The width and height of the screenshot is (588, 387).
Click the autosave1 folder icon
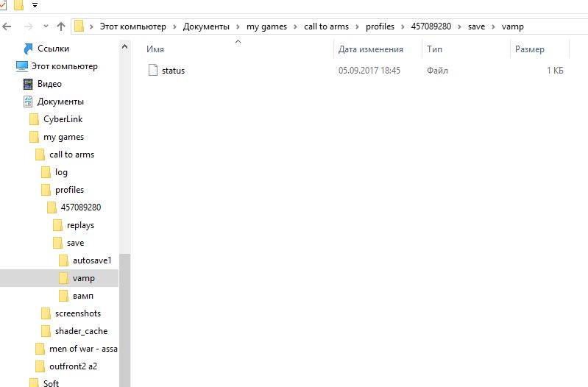click(x=63, y=260)
